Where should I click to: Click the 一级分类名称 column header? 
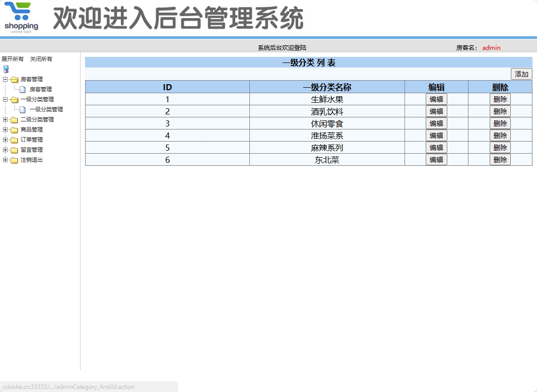pyautogui.click(x=327, y=87)
